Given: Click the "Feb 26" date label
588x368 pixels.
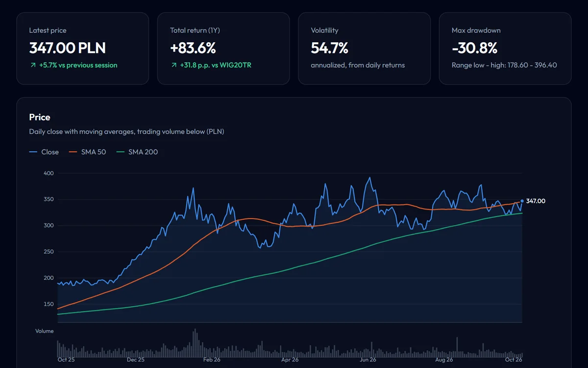Looking at the screenshot, I should point(212,360).
